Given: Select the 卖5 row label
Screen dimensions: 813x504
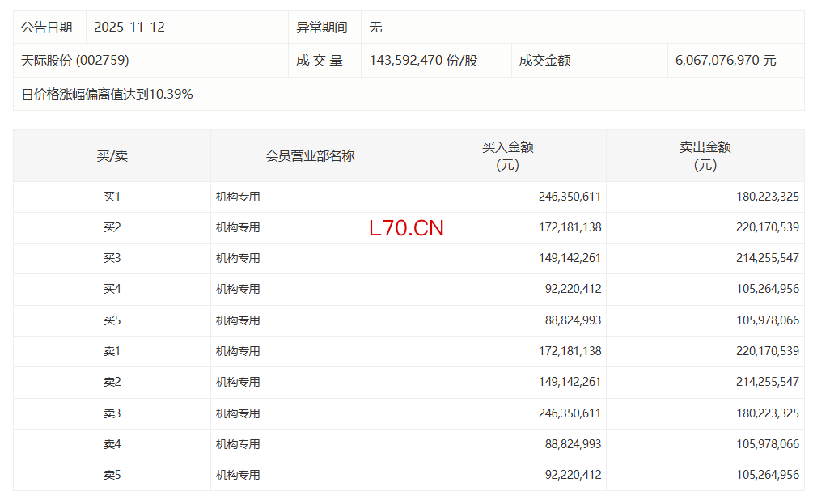Looking at the screenshot, I should point(112,476).
